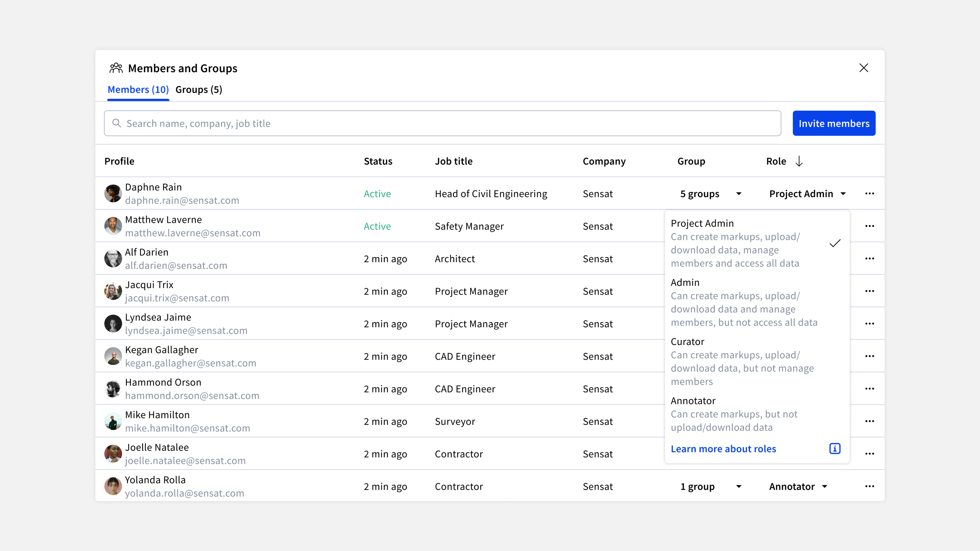
Task: Click the roles info icon
Action: coord(835,449)
